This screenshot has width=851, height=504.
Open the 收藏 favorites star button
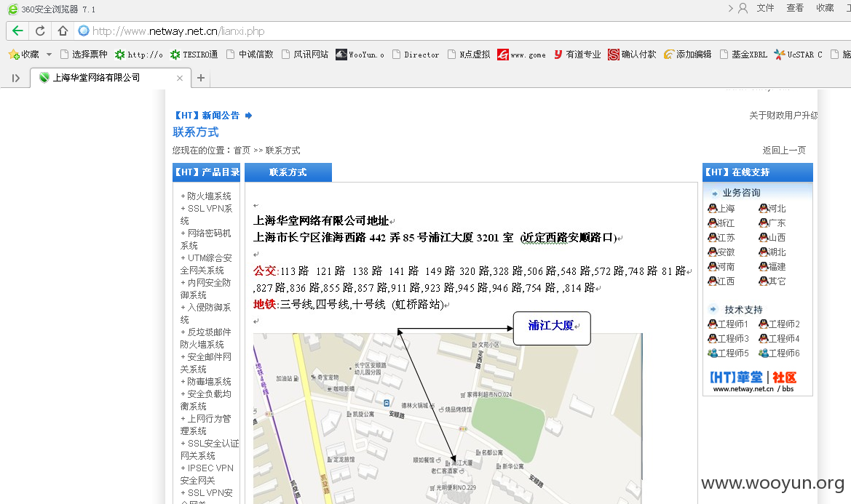click(x=23, y=55)
